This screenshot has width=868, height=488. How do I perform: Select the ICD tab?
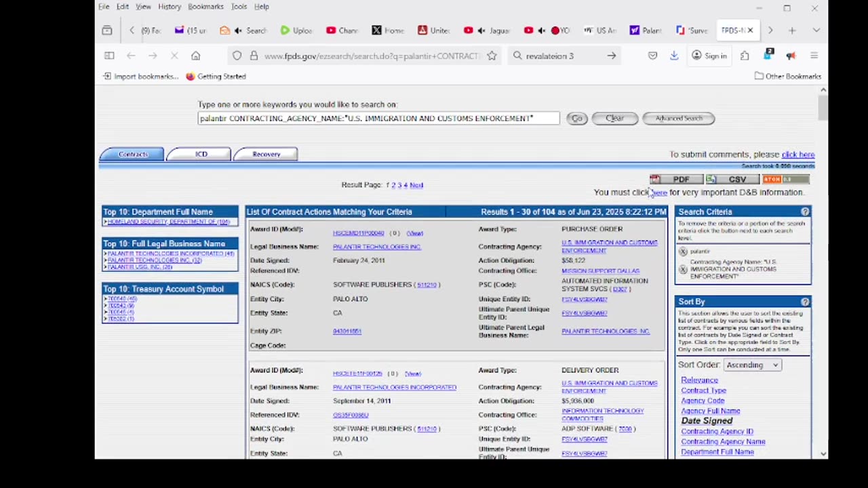(199, 155)
